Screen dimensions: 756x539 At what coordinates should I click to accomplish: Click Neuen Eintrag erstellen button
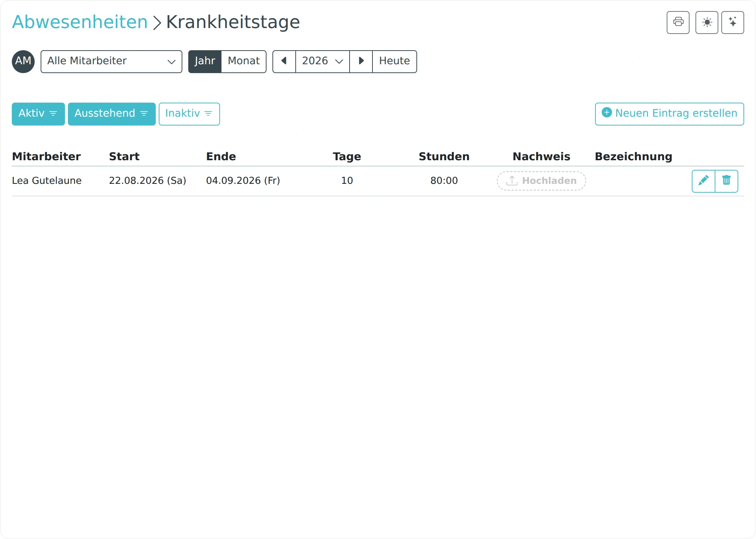click(669, 114)
